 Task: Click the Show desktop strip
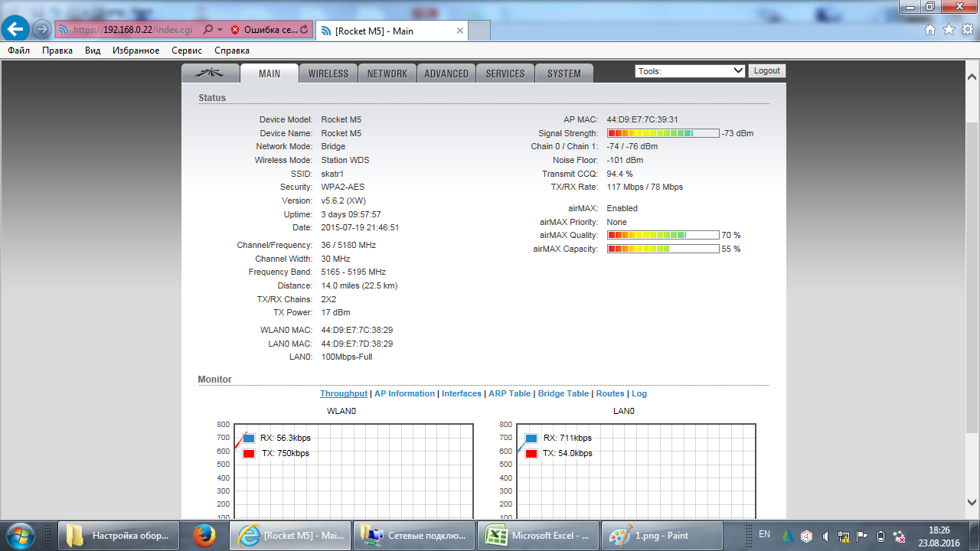click(x=975, y=536)
